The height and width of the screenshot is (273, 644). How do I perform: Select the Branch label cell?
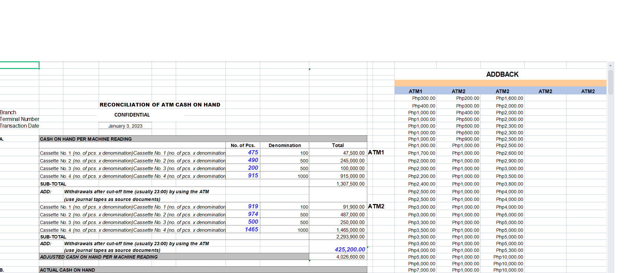pyautogui.click(x=8, y=112)
